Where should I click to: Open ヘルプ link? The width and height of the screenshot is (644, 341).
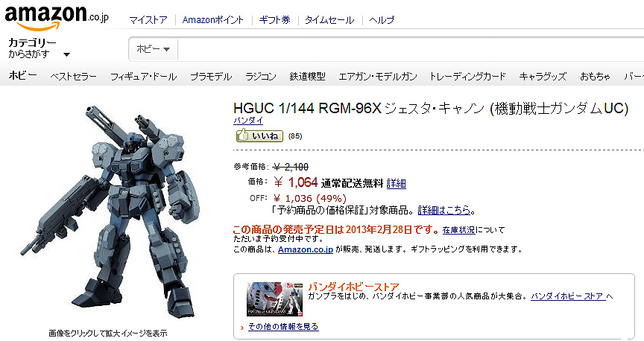coord(382,19)
